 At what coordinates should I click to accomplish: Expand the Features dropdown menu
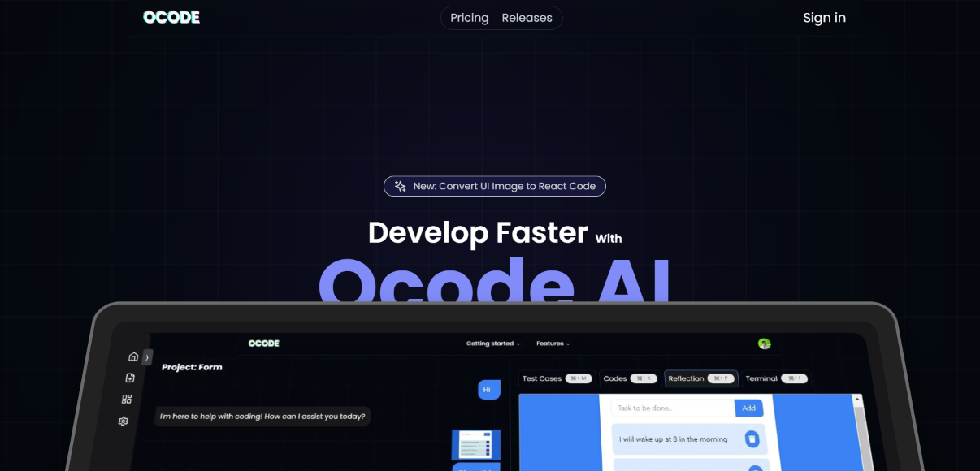tap(551, 344)
